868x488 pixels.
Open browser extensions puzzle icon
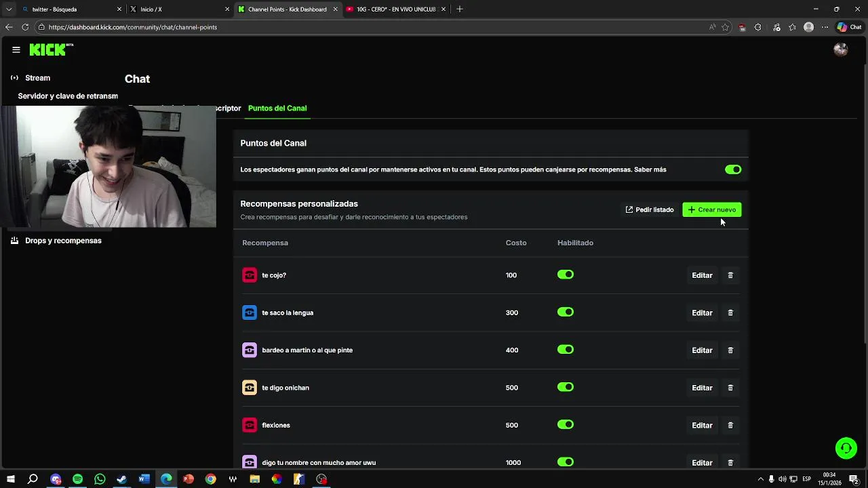(x=776, y=27)
